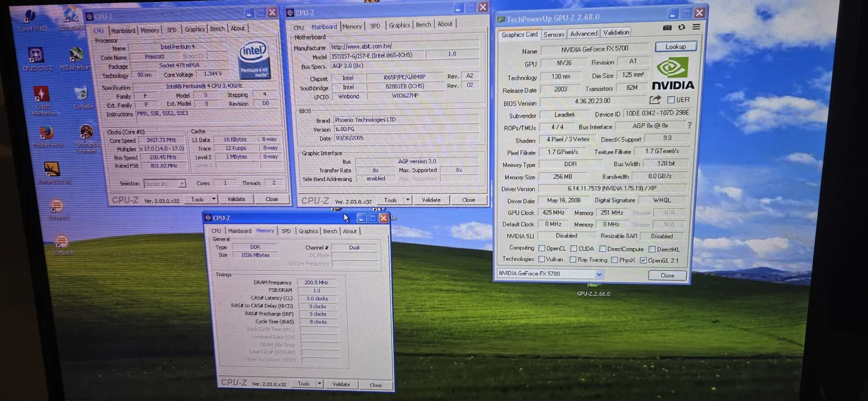The width and height of the screenshot is (868, 401).
Task: Open SPD tab in CPU-Z Mainboard window
Action: pos(375,26)
